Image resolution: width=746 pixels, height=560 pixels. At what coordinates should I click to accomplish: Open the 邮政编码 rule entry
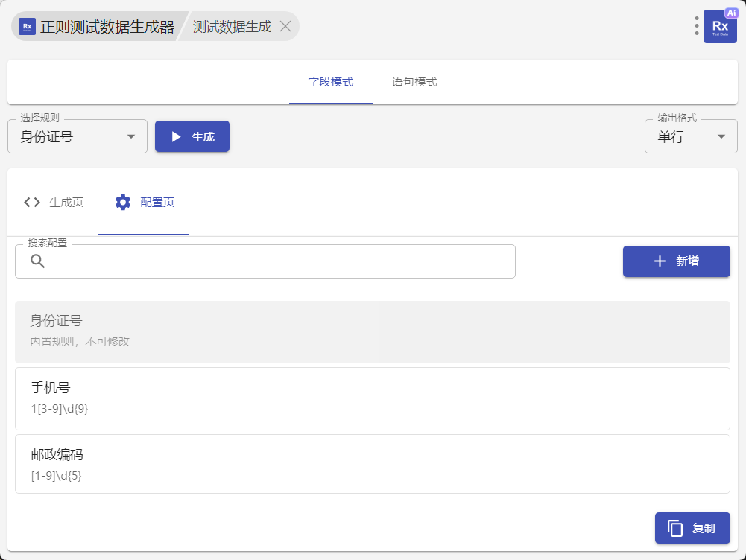[x=372, y=464]
